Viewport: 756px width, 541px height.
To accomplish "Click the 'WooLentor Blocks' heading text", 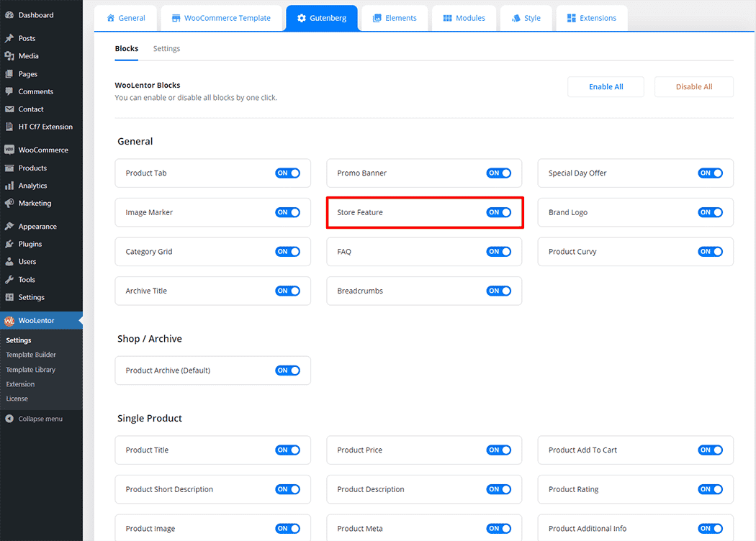I will 148,86.
